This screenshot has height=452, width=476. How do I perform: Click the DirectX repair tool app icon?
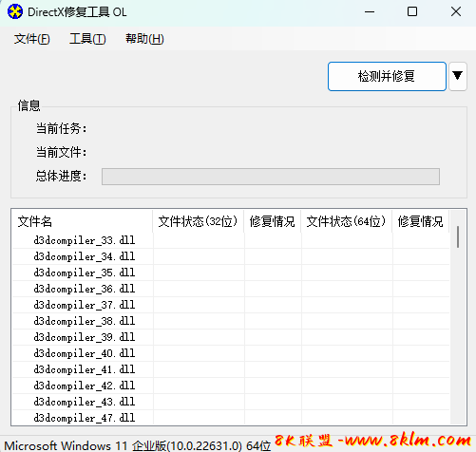(x=15, y=11)
